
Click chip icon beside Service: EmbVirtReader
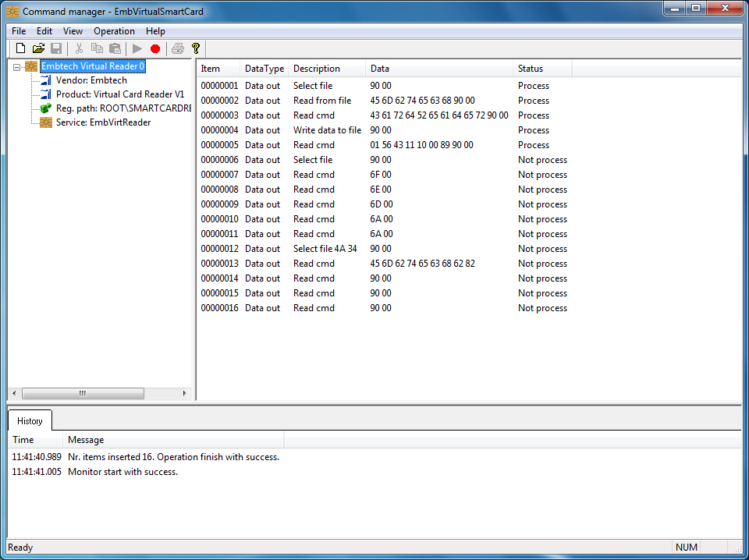[x=46, y=122]
